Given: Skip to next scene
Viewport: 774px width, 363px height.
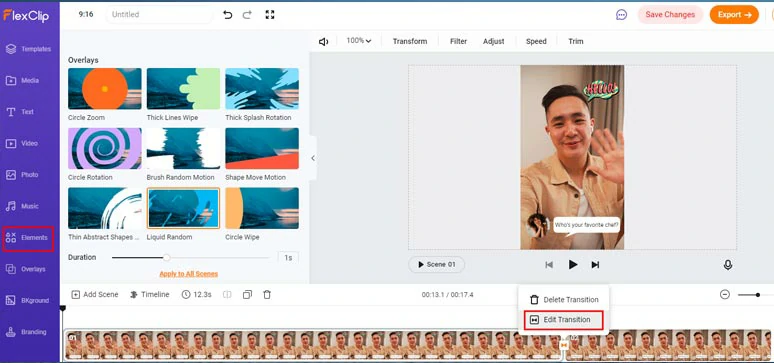Looking at the screenshot, I should point(595,265).
